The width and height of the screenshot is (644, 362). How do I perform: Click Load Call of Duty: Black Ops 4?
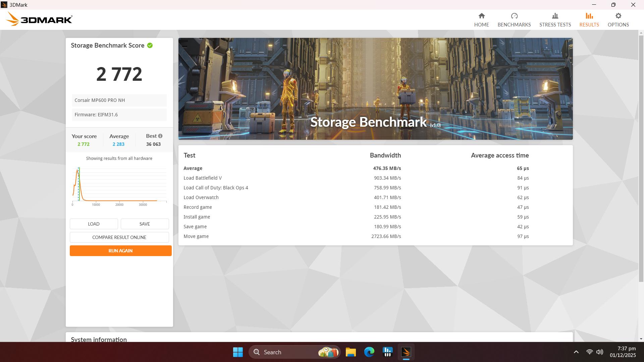coord(216,188)
